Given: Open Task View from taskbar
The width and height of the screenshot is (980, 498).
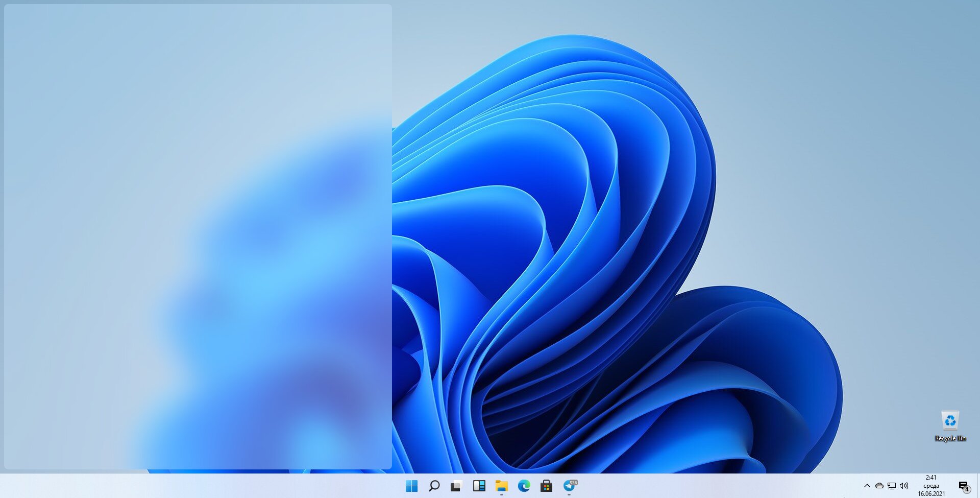Looking at the screenshot, I should click(x=456, y=486).
